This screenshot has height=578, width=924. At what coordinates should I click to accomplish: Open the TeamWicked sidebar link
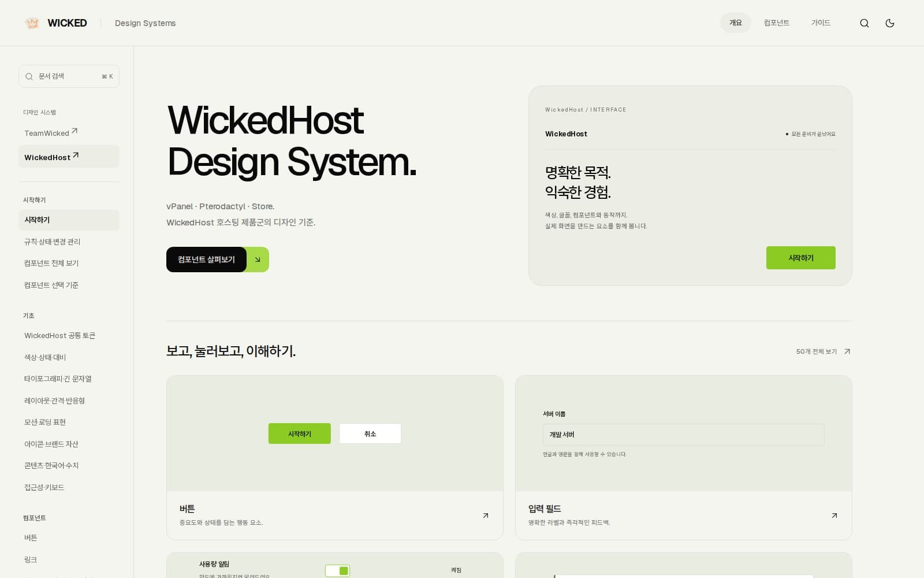pos(69,133)
